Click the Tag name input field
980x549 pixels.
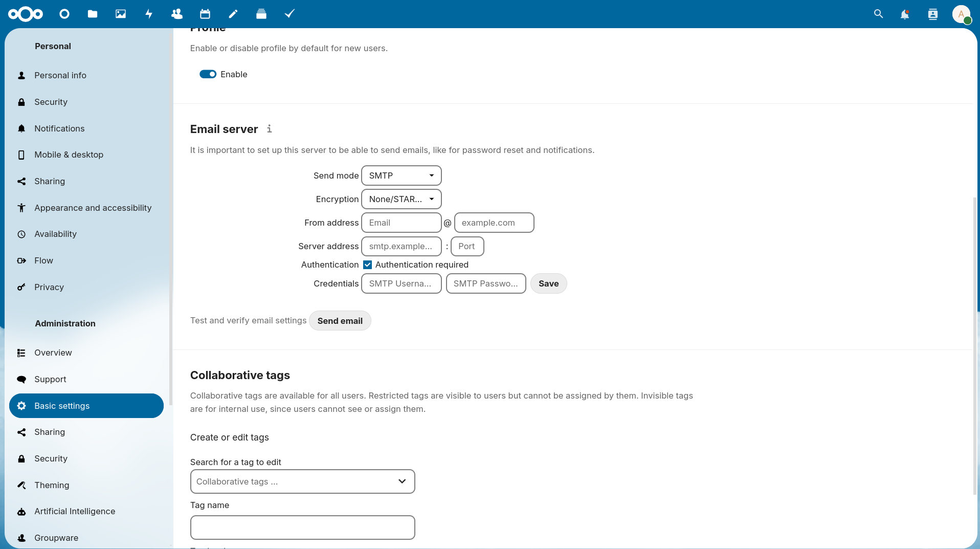click(x=302, y=528)
